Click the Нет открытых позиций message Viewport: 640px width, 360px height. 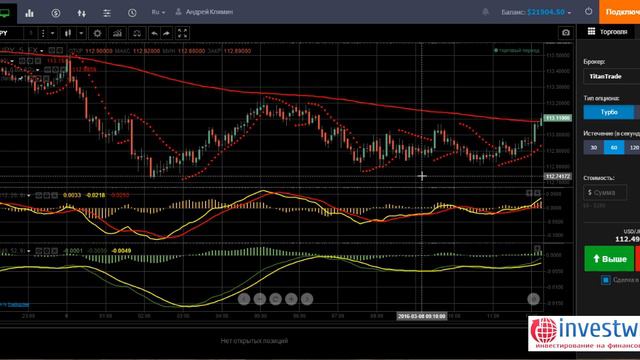(x=254, y=340)
